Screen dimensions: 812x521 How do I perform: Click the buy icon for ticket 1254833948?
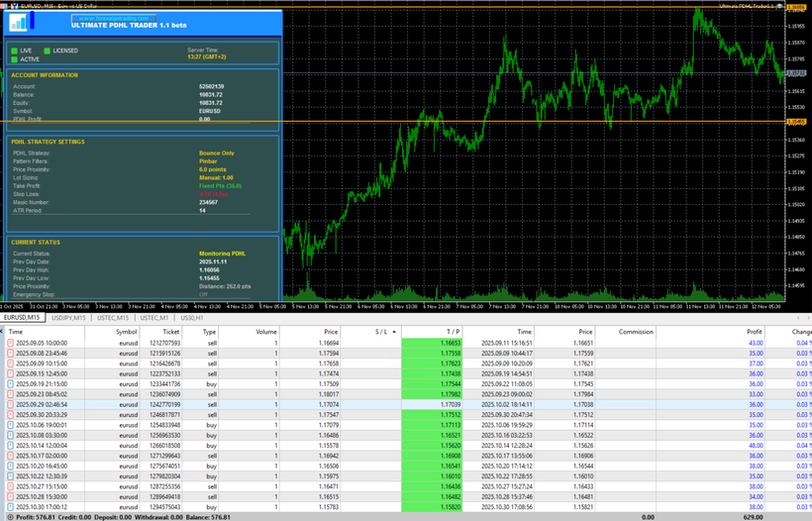[10, 425]
